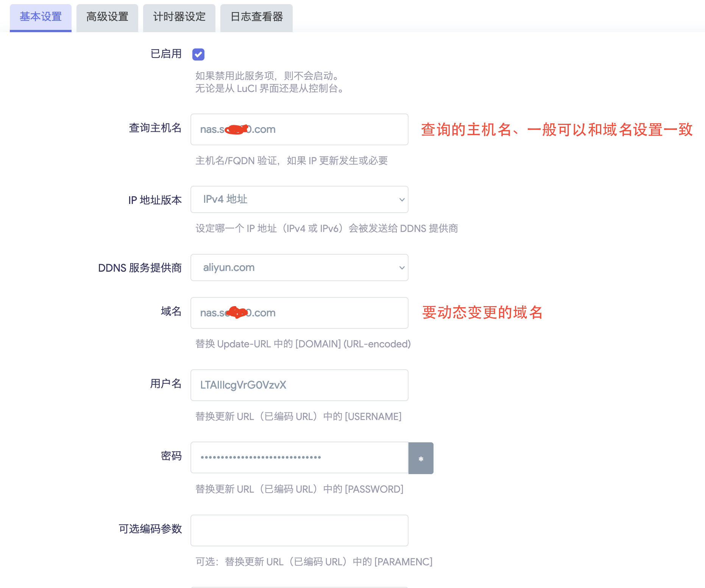
Task: Click the 可选编码参数 label
Action: (150, 529)
